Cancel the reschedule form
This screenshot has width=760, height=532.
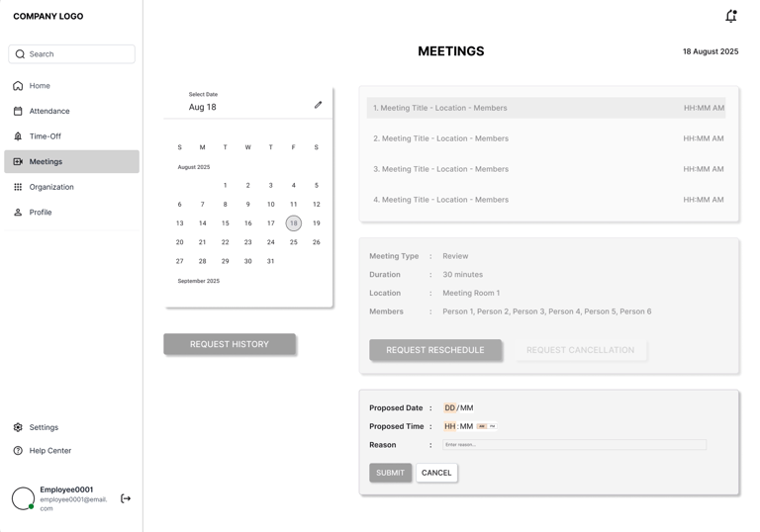pos(436,473)
